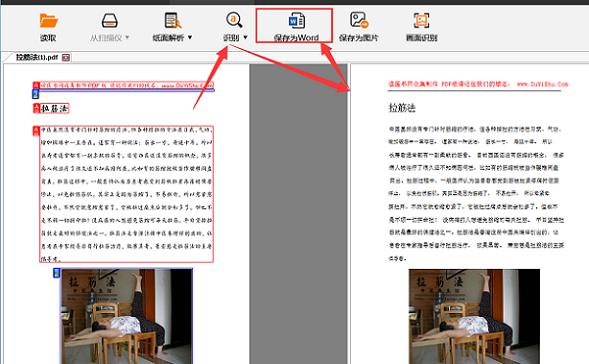Click the 保存为图片 image icon
The height and width of the screenshot is (364, 589).
pyautogui.click(x=359, y=20)
